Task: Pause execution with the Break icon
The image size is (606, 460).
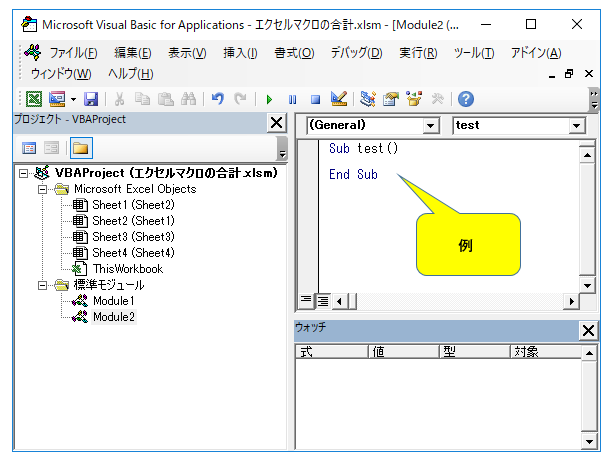Action: pyautogui.click(x=293, y=100)
